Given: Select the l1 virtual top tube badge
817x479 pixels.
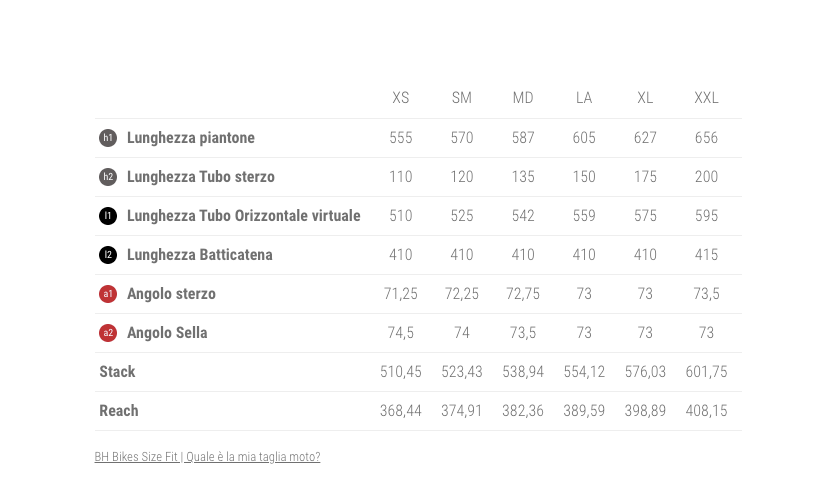Looking at the screenshot, I should pyautogui.click(x=108, y=216).
